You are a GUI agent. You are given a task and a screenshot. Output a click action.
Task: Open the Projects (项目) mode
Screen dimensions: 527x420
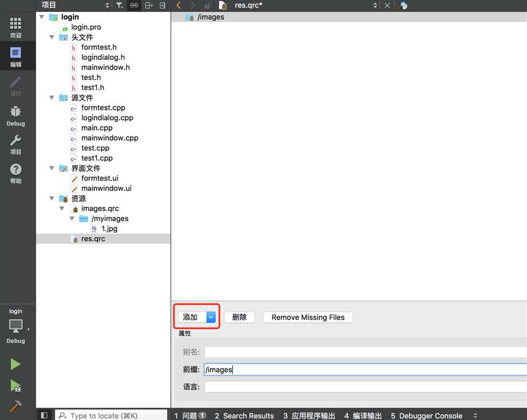pos(16,145)
